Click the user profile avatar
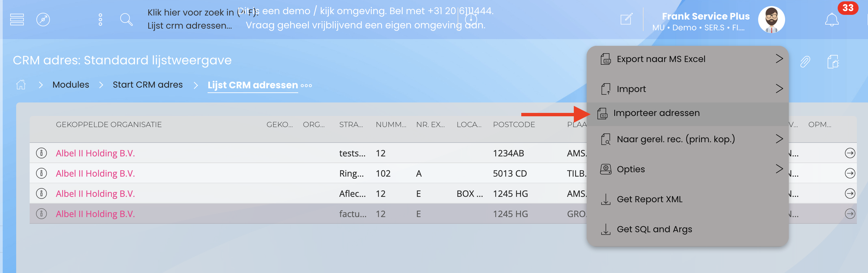 click(771, 20)
